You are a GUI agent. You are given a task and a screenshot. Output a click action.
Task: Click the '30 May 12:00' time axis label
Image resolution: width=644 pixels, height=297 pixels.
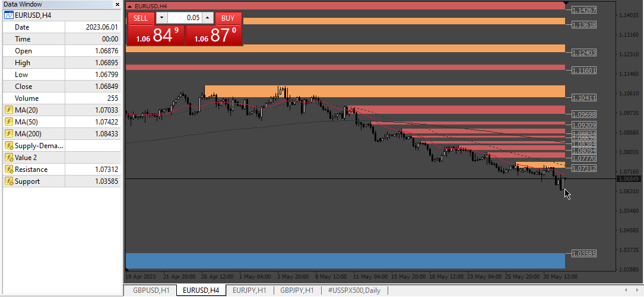coord(560,276)
